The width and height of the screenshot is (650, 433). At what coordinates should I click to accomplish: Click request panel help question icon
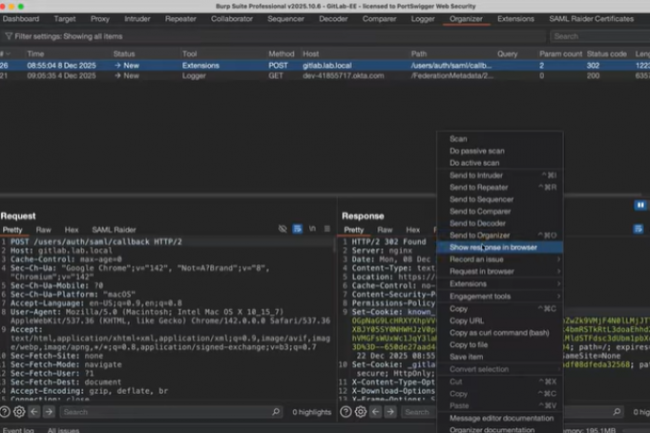pos(6,411)
